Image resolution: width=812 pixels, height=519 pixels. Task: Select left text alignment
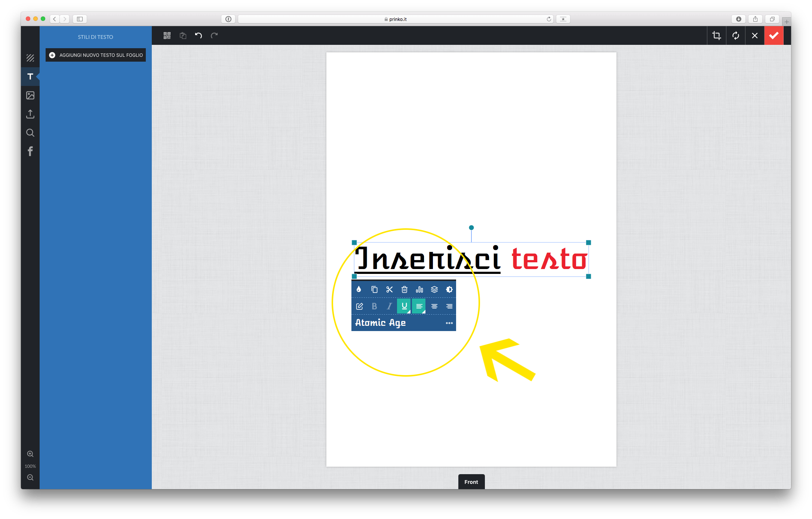419,306
